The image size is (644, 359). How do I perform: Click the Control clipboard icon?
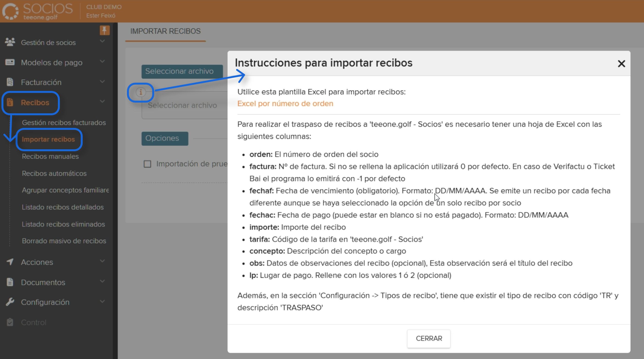tap(10, 322)
